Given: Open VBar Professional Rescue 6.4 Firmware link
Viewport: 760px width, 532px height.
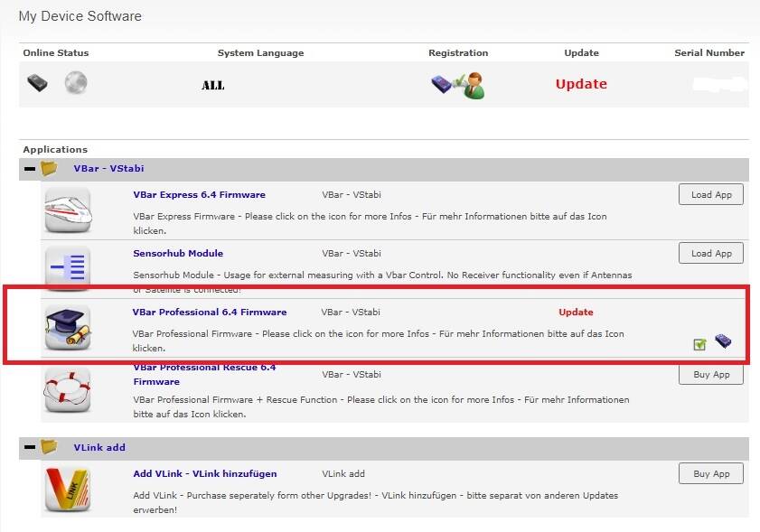Looking at the screenshot, I should click(204, 374).
